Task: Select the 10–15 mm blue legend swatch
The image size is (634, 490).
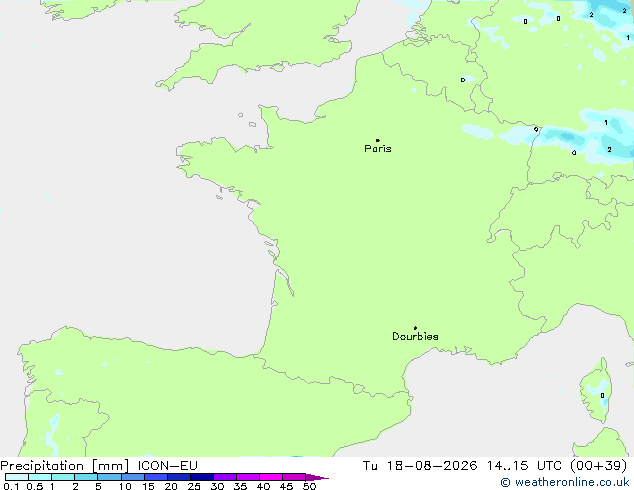Action: (x=133, y=477)
